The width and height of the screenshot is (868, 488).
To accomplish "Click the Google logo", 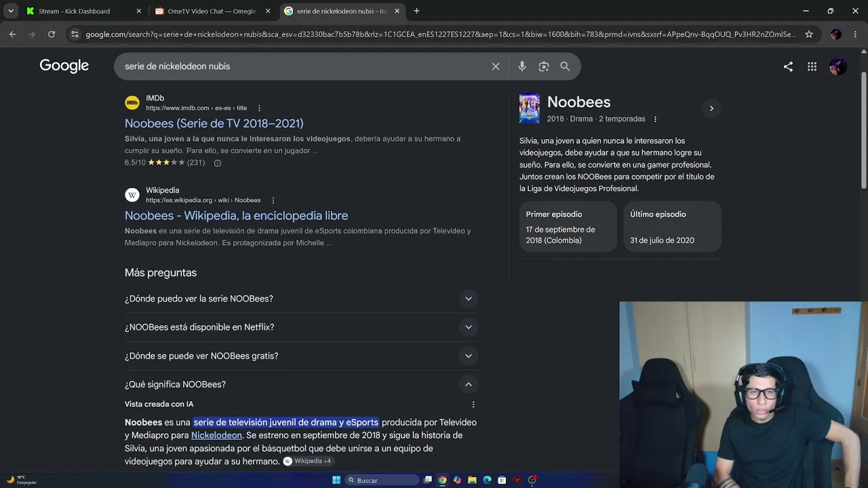I will (x=64, y=66).
